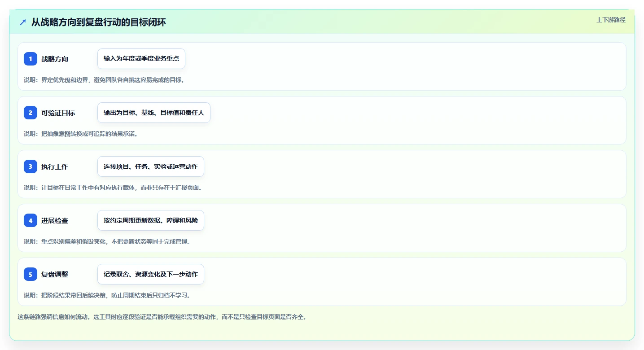This screenshot has height=350, width=644.
Task: Click the arrow icon beside the panel title
Action: 23,22
